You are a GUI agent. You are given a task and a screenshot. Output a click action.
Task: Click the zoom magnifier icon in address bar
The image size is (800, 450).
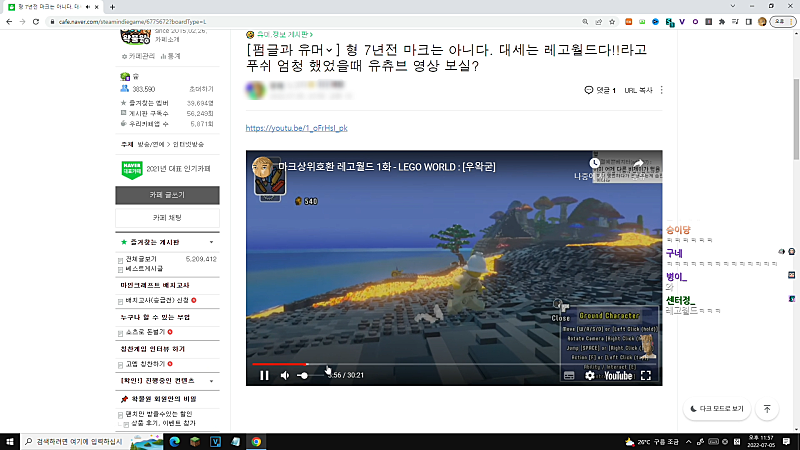click(585, 22)
